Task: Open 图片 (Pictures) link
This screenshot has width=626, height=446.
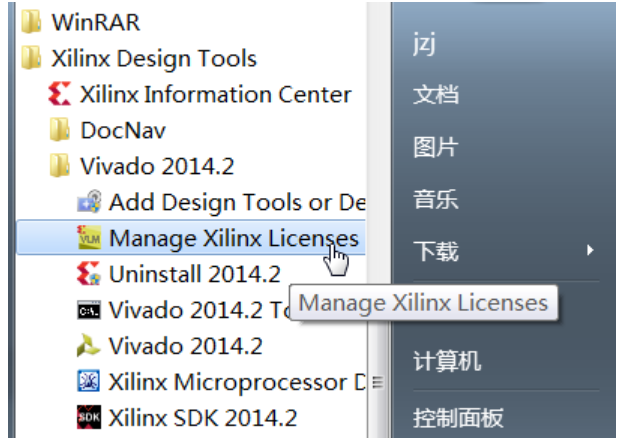Action: (436, 147)
